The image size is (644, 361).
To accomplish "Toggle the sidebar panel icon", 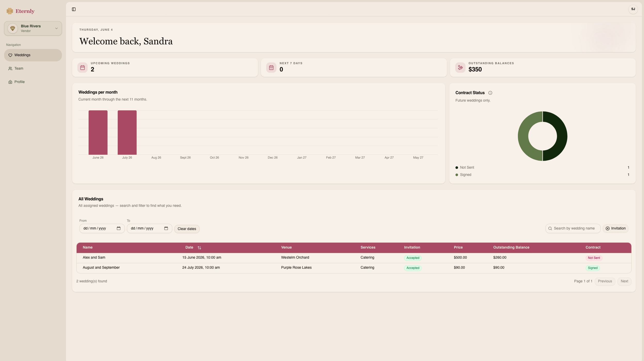I will click(x=74, y=9).
